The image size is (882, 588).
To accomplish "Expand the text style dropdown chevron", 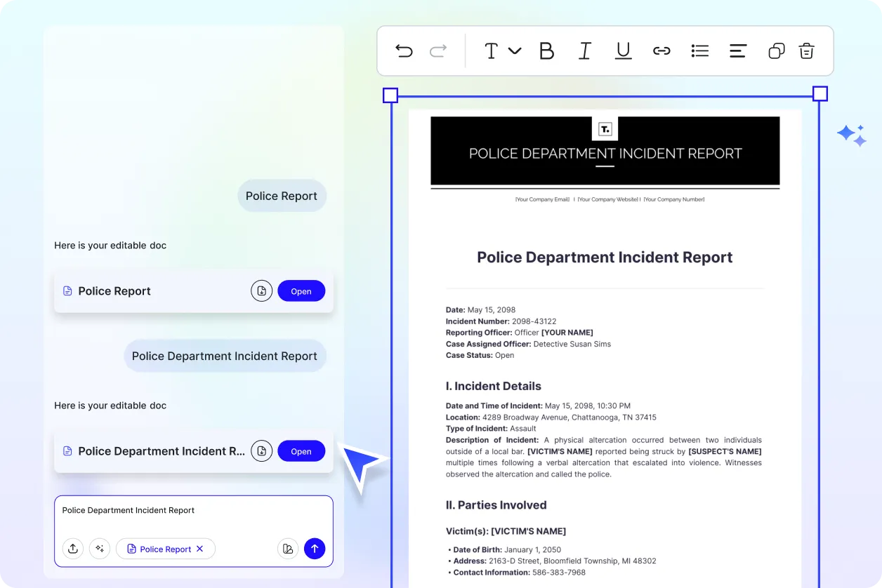I will (x=515, y=51).
